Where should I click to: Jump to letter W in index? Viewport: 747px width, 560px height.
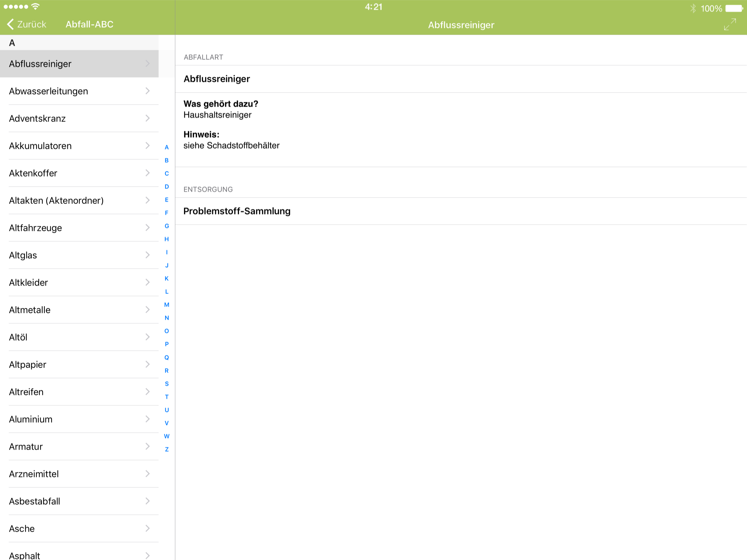[167, 436]
